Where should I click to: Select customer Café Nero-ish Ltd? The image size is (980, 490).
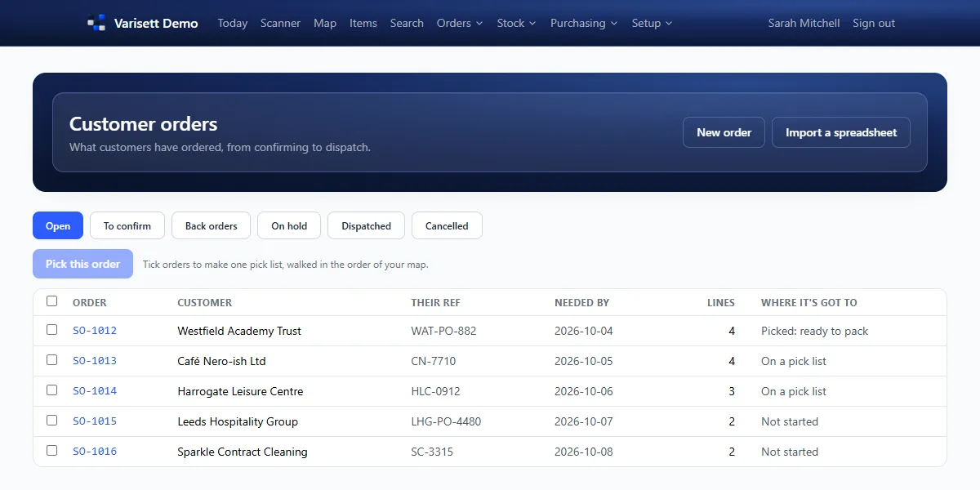pyautogui.click(x=221, y=361)
